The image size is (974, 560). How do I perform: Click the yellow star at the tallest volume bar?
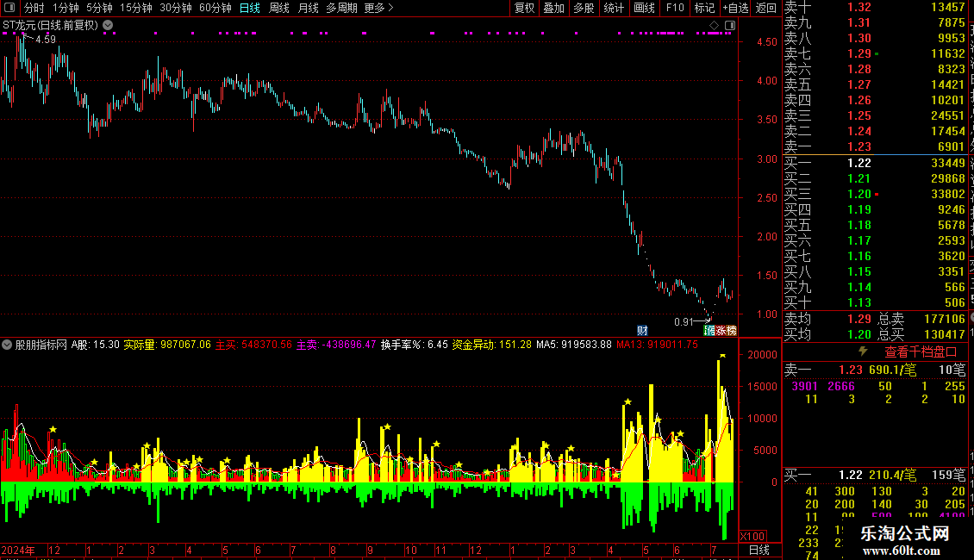pyautogui.click(x=723, y=356)
